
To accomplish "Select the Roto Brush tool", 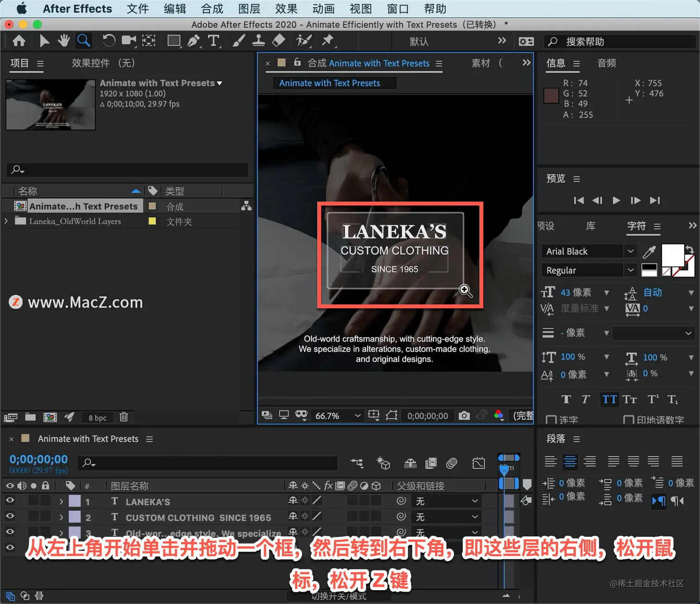I will tap(304, 41).
